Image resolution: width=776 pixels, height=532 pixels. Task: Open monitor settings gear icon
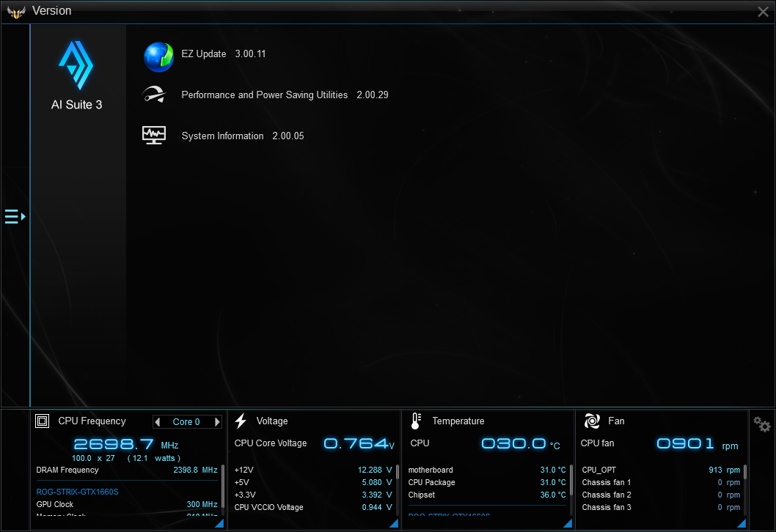(761, 424)
